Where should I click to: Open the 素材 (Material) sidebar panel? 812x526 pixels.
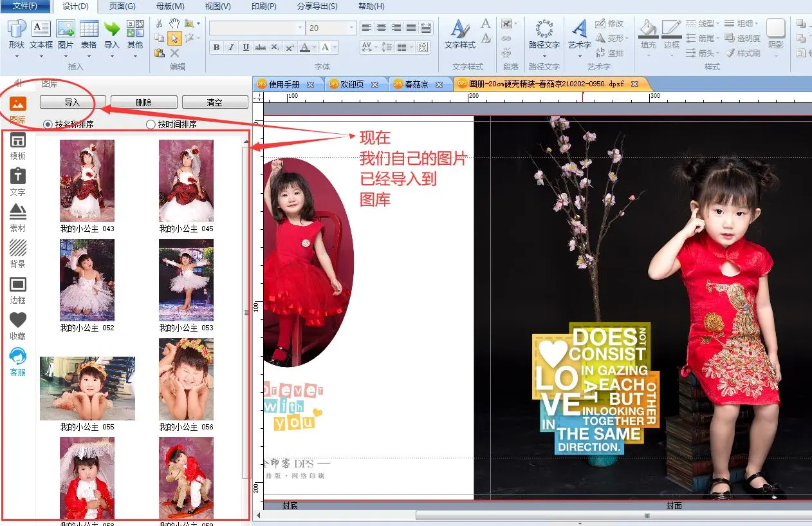pos(17,218)
